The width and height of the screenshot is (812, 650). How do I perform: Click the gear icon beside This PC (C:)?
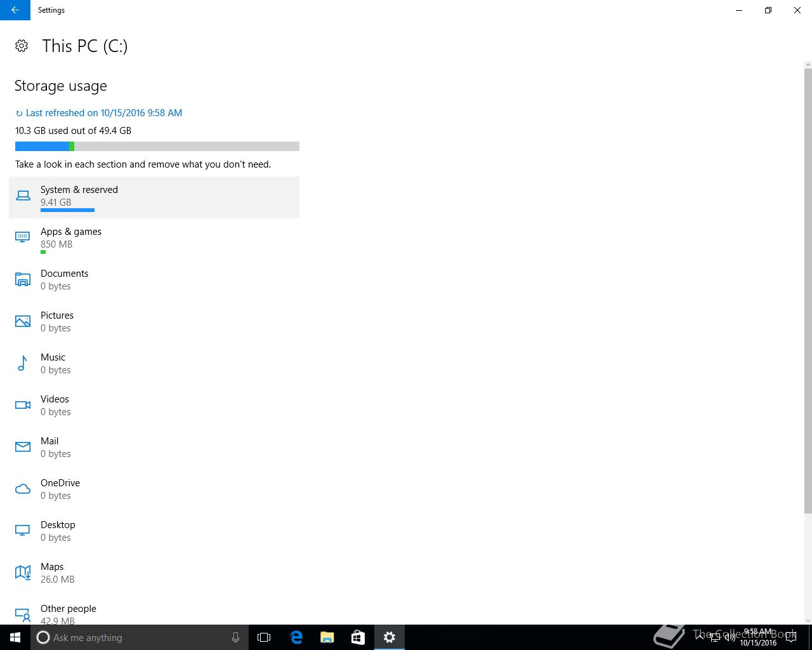22,46
